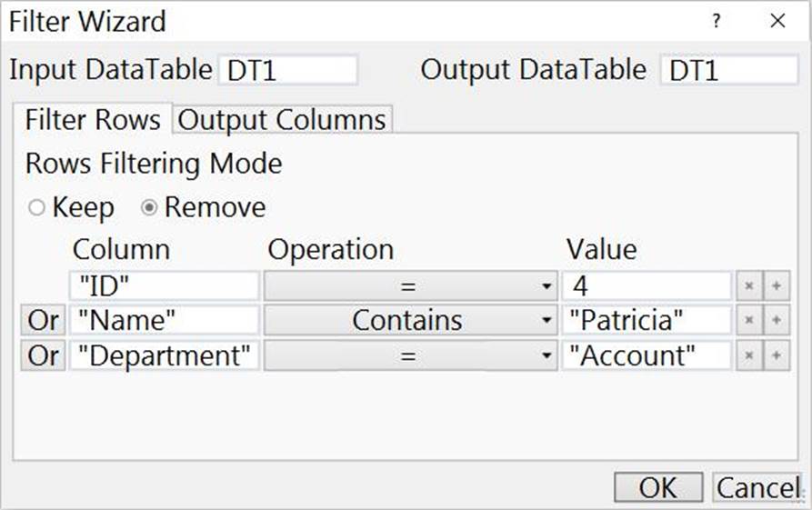Toggle the Or operator on the Department row
The image size is (812, 510).
[43, 355]
